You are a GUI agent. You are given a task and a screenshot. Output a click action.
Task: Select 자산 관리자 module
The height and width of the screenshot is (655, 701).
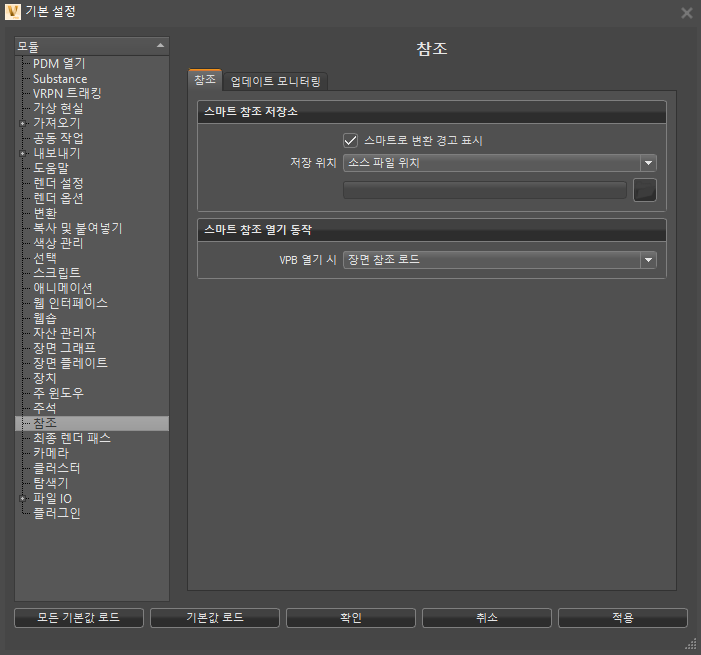coord(64,333)
